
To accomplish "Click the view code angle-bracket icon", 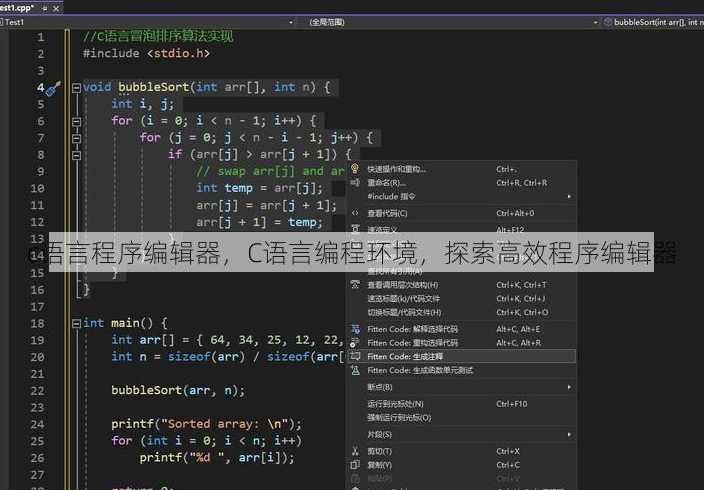I will point(355,213).
